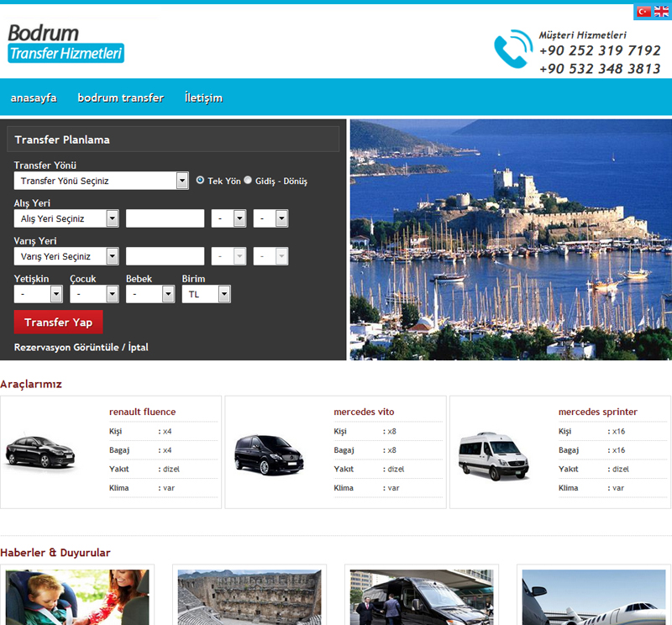672x625 pixels.
Task: Click phone number +90 252 319 7192
Action: click(x=600, y=50)
